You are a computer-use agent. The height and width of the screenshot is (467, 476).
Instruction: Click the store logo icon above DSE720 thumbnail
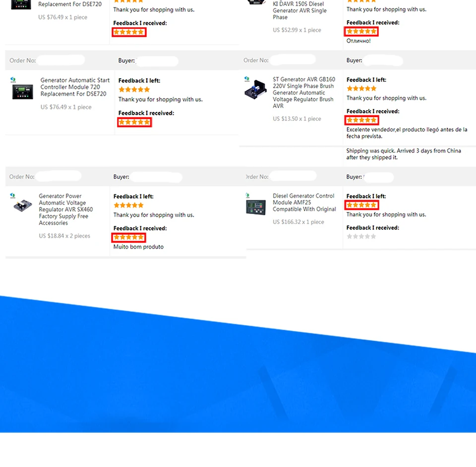pos(13,79)
